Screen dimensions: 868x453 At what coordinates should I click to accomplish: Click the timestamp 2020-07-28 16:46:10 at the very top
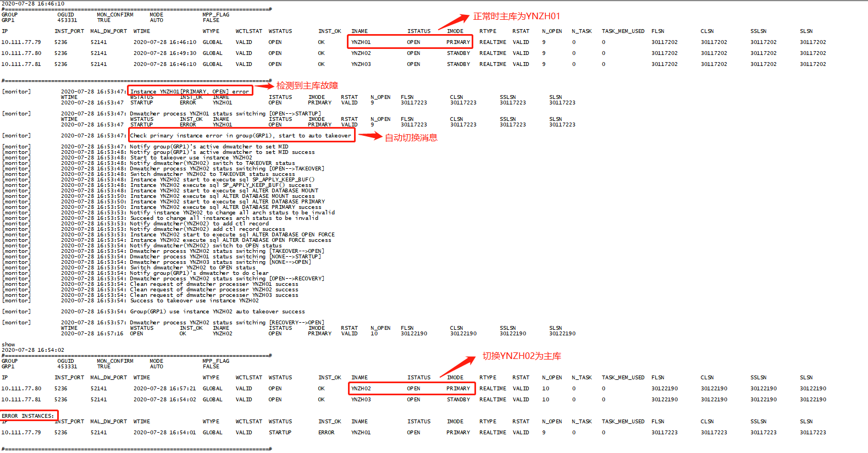pyautogui.click(x=33, y=4)
